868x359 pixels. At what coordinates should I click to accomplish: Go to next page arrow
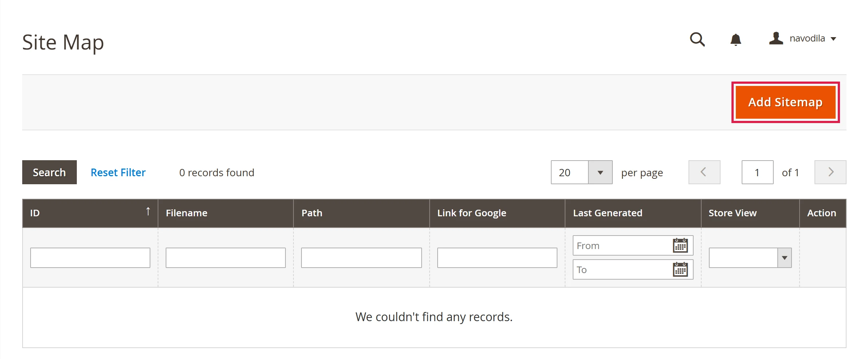[830, 172]
